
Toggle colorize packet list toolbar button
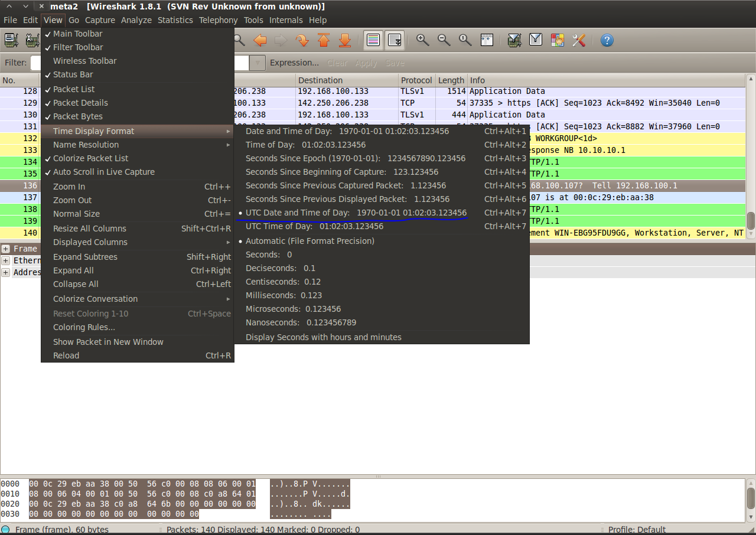point(373,40)
